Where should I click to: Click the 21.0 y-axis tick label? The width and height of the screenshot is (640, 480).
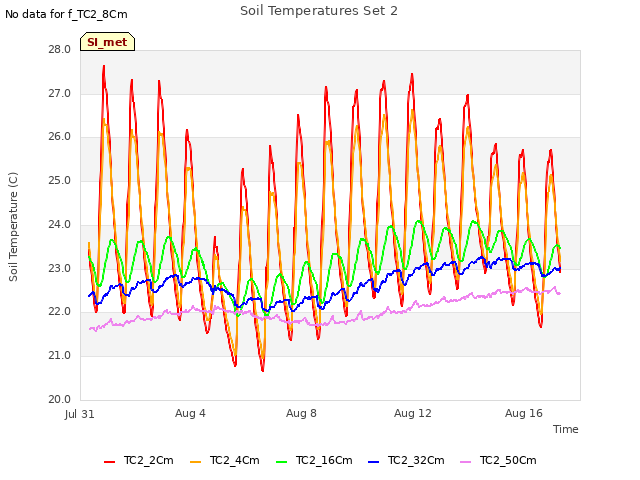tap(59, 356)
